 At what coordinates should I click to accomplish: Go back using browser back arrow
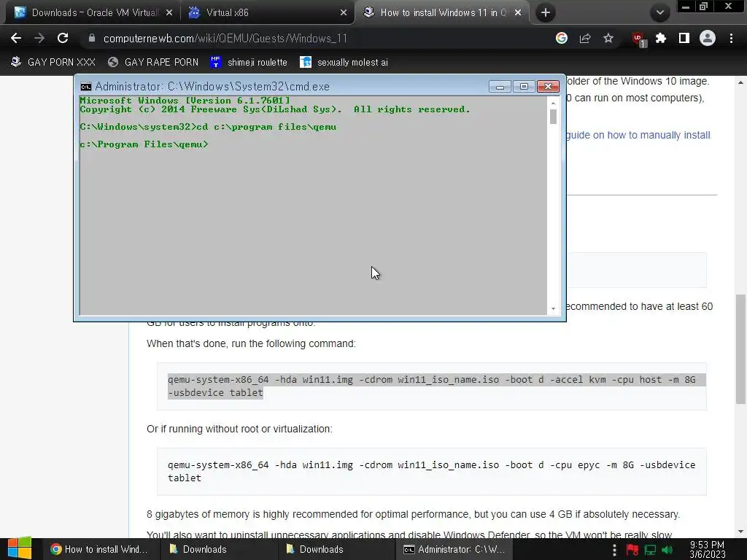(16, 38)
